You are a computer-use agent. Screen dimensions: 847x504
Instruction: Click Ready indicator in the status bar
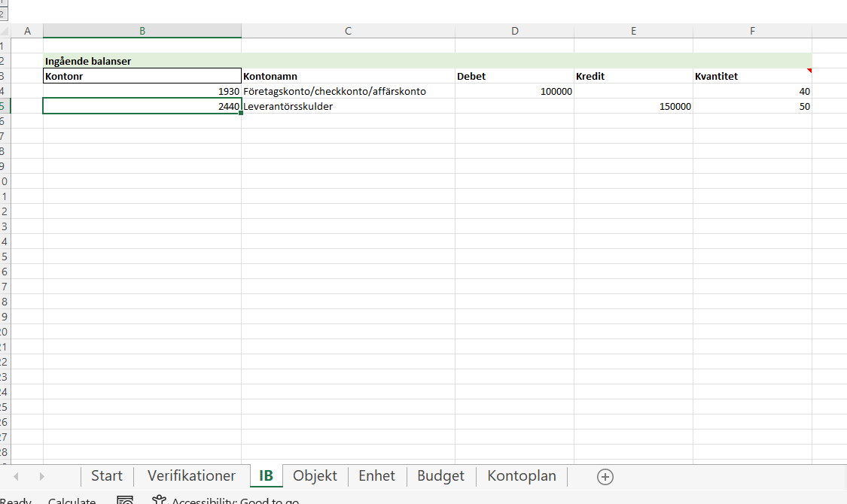click(x=15, y=500)
